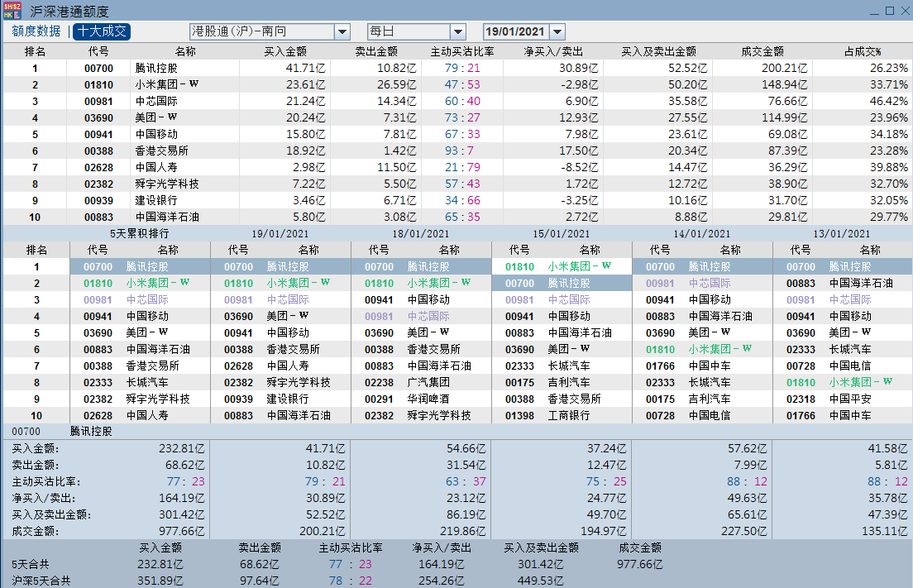Click the 成交金额 column header in top table

coord(762,52)
